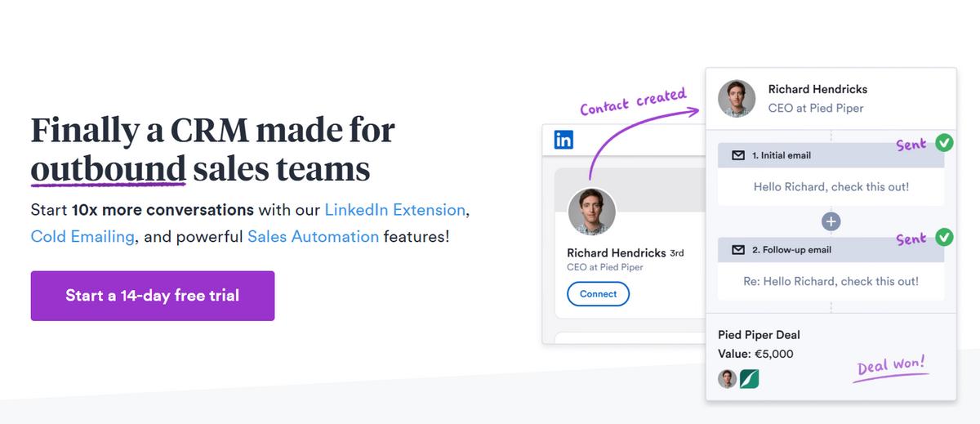The image size is (980, 424).
Task: Click Richard Hendricks name in CRM panel
Action: (817, 89)
